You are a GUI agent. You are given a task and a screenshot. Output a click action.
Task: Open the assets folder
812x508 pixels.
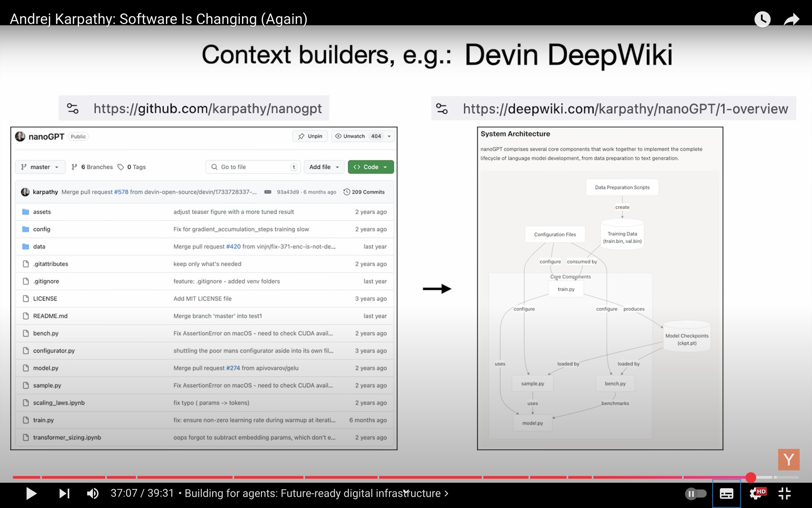click(x=42, y=212)
